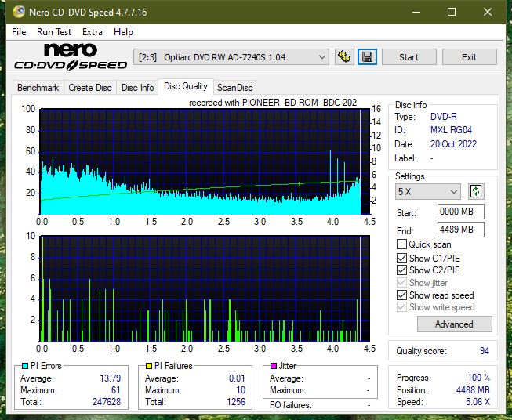Enable the Quick scan checkbox
Screen dimensions: 512x420
click(401, 244)
